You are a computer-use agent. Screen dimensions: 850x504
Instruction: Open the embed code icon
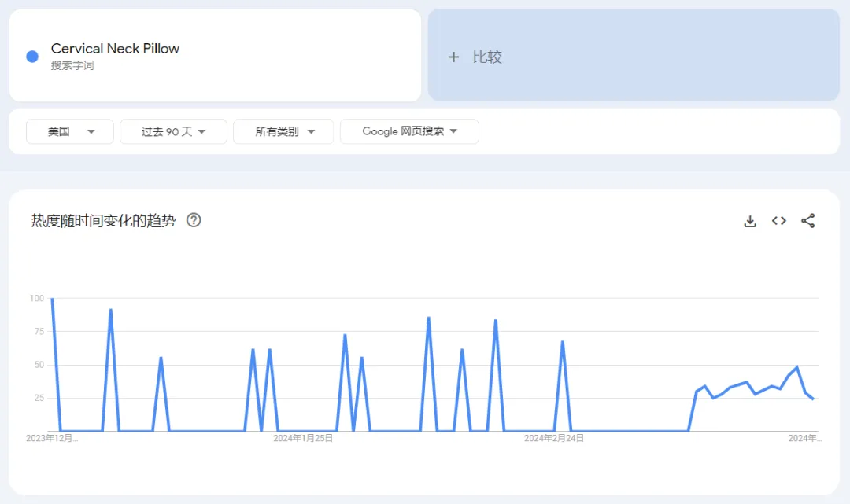click(x=779, y=221)
